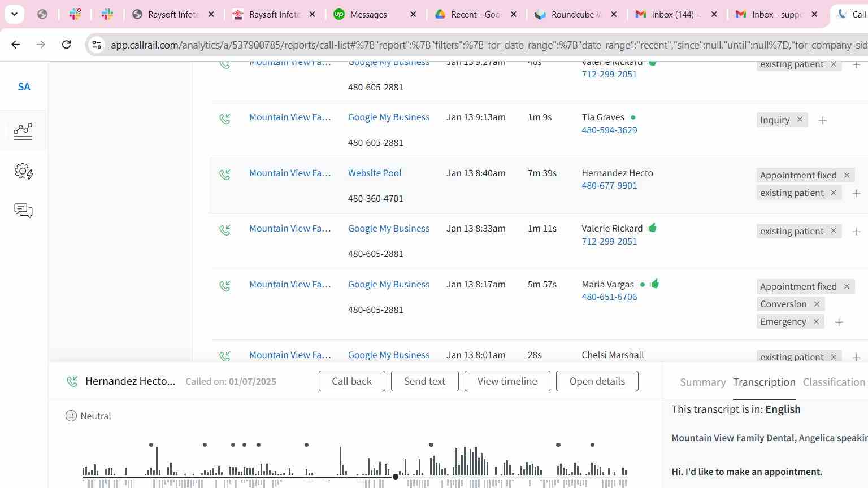
Task: Remove Appointment fixed tag from Maria Vargas
Action: pos(847,287)
